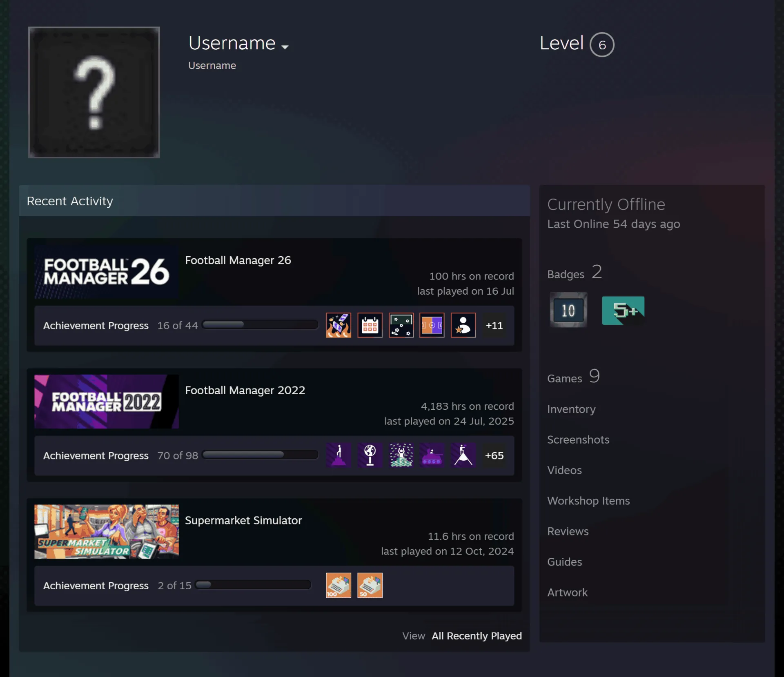Viewport: 784px width, 677px height.
Task: View the tactics board achievement icon in Football Manager 26
Action: [401, 325]
